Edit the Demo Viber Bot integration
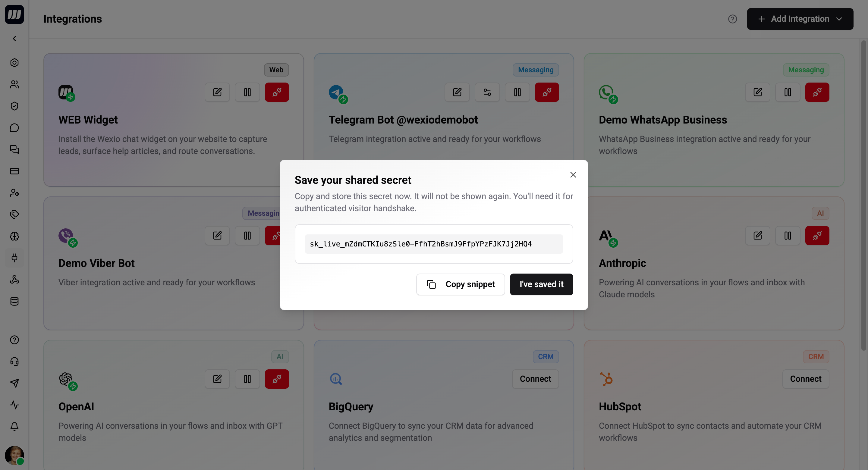The height and width of the screenshot is (470, 868). coord(217,236)
